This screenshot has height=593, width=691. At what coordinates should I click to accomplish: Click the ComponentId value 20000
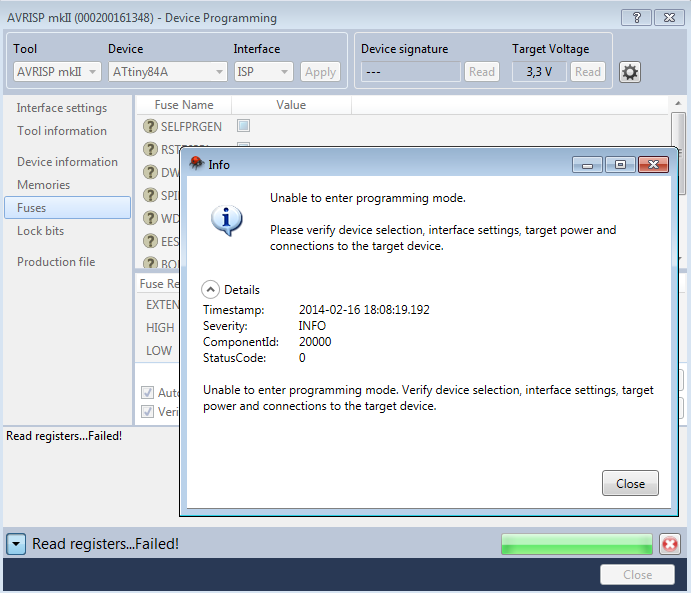(x=315, y=342)
